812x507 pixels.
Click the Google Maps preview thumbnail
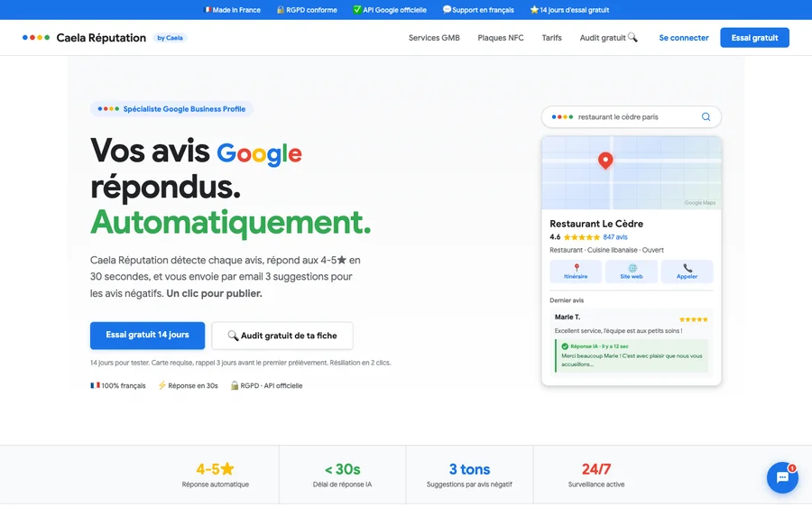click(632, 173)
